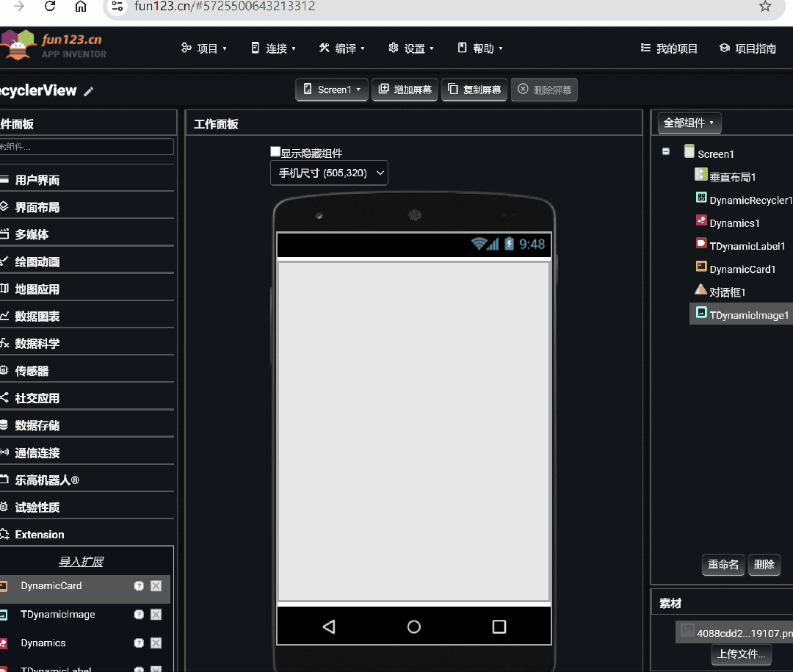
Task: Reload the browser page
Action: [x=50, y=6]
